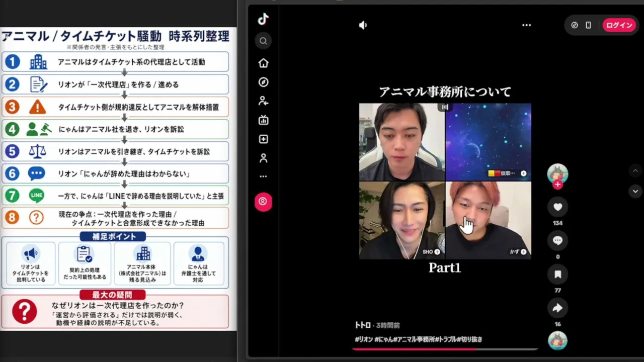Click the '3時間前' posted-time text
This screenshot has width=644, height=362.
coord(388,325)
